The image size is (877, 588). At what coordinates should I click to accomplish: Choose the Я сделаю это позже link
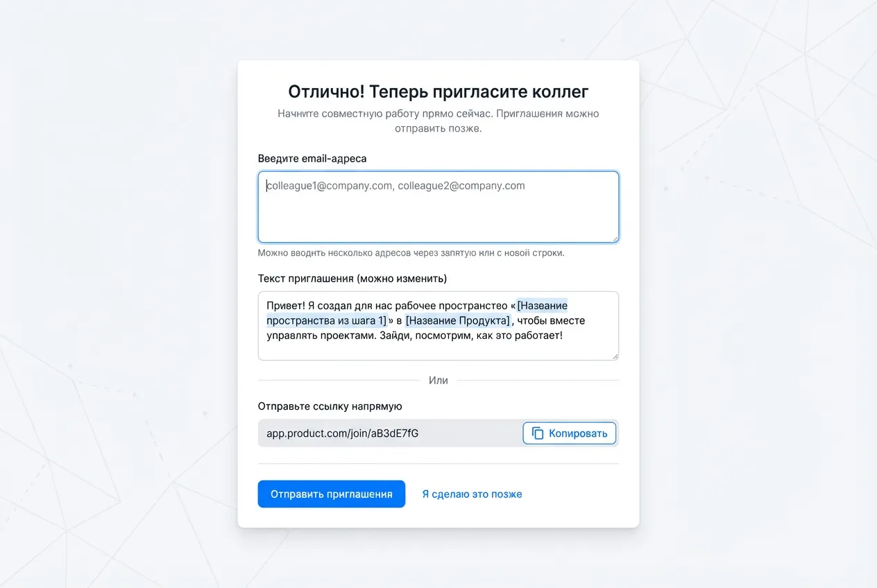tap(472, 494)
